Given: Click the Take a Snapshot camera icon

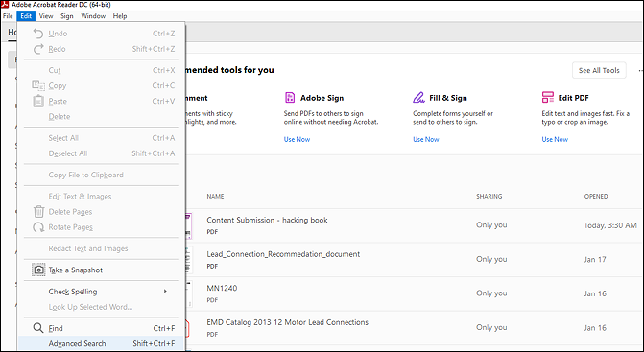Looking at the screenshot, I should (x=38, y=270).
